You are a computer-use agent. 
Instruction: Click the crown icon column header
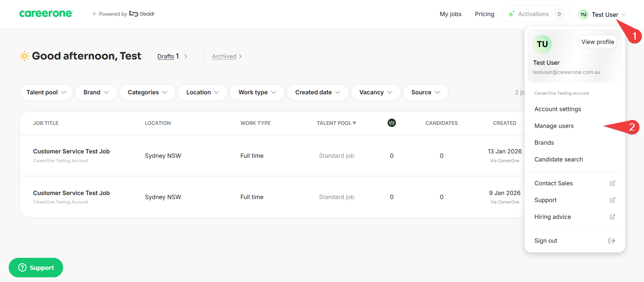[392, 123]
